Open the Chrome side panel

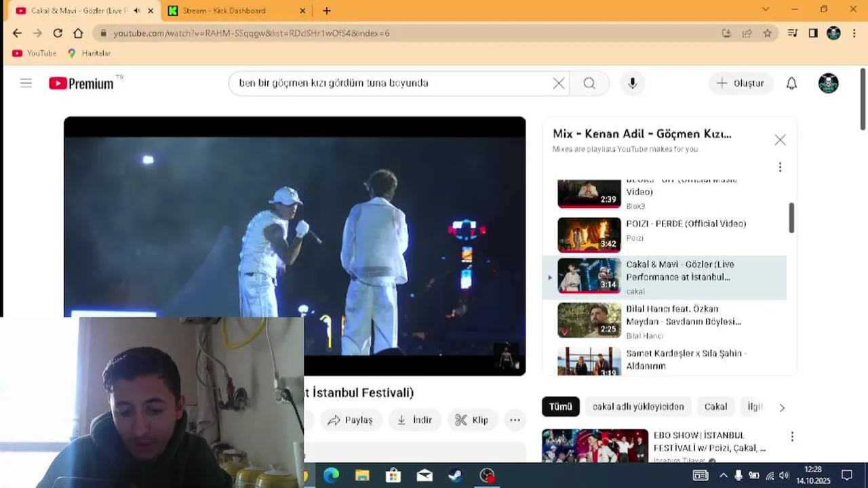813,33
